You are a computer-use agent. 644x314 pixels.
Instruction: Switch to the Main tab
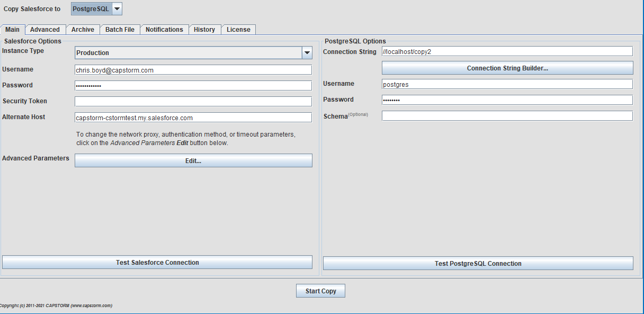pyautogui.click(x=12, y=30)
